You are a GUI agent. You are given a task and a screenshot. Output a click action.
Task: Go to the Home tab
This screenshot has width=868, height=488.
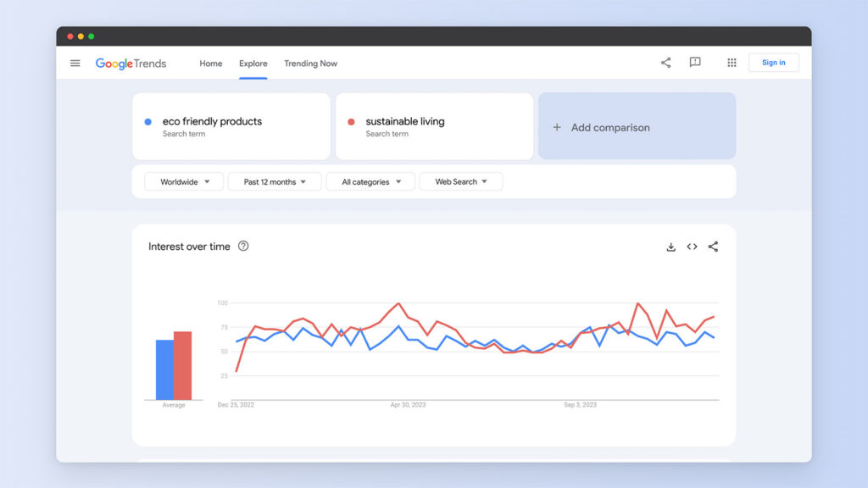pyautogui.click(x=211, y=64)
